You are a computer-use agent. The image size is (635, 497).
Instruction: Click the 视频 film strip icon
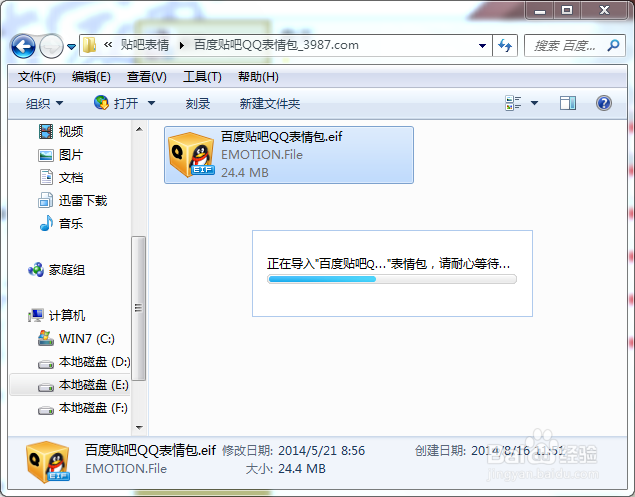tap(46, 131)
